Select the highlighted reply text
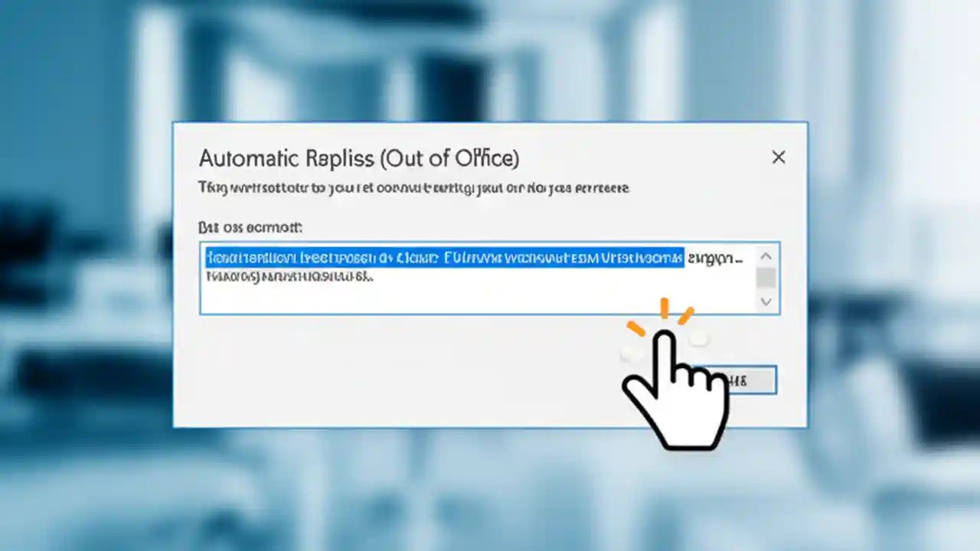 [x=443, y=258]
